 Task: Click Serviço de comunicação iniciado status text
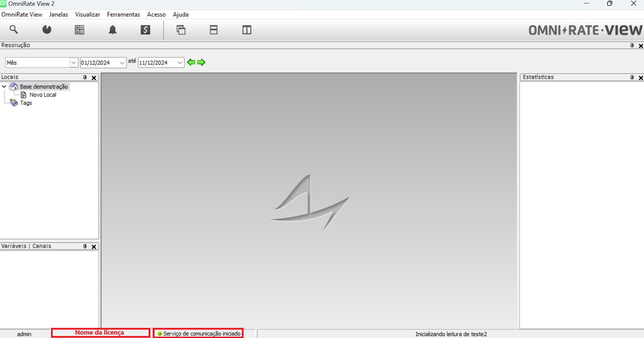point(202,334)
